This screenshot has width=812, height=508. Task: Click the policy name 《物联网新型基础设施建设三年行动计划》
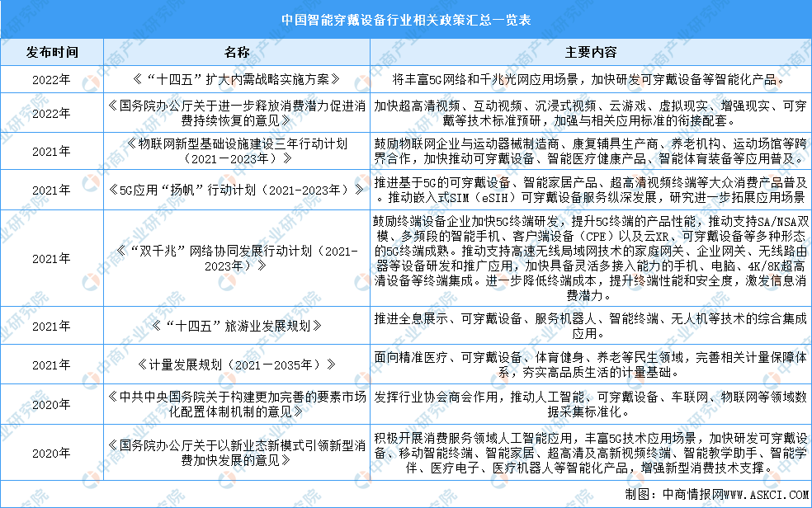(237, 151)
